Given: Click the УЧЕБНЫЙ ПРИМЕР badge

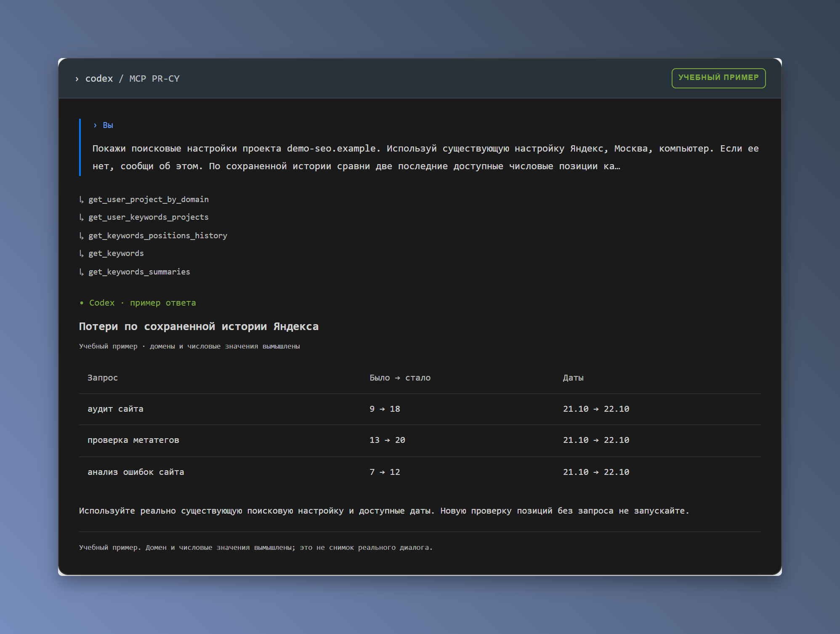Looking at the screenshot, I should click(718, 78).
